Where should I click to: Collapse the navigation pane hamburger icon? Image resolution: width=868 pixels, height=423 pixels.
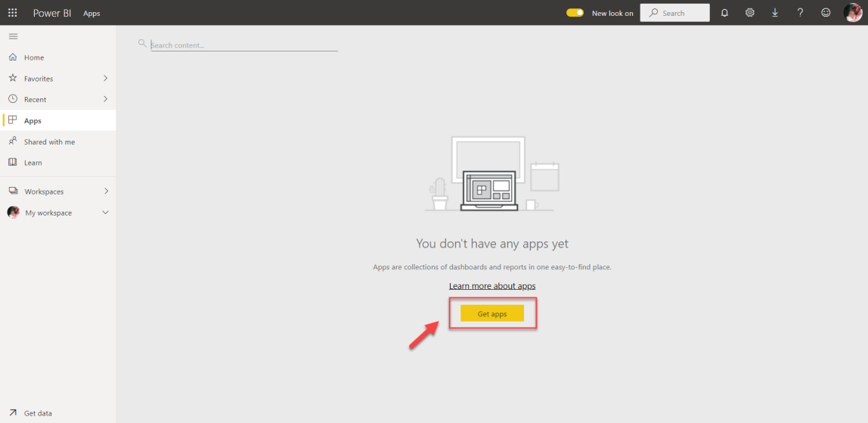click(x=14, y=36)
